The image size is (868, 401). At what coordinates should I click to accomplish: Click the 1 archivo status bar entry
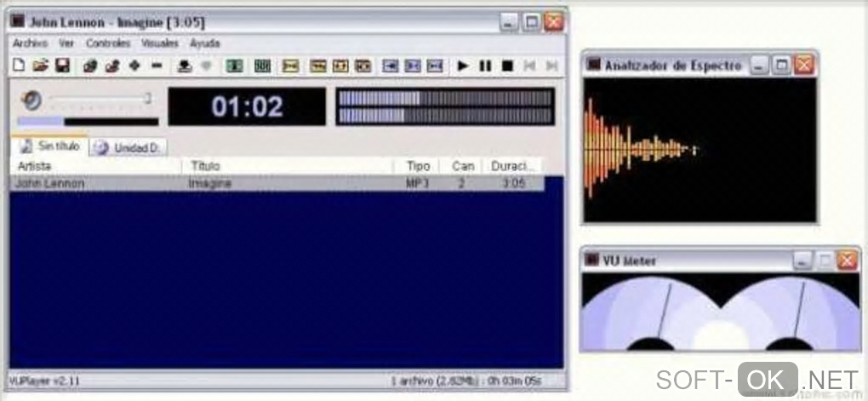click(466, 381)
